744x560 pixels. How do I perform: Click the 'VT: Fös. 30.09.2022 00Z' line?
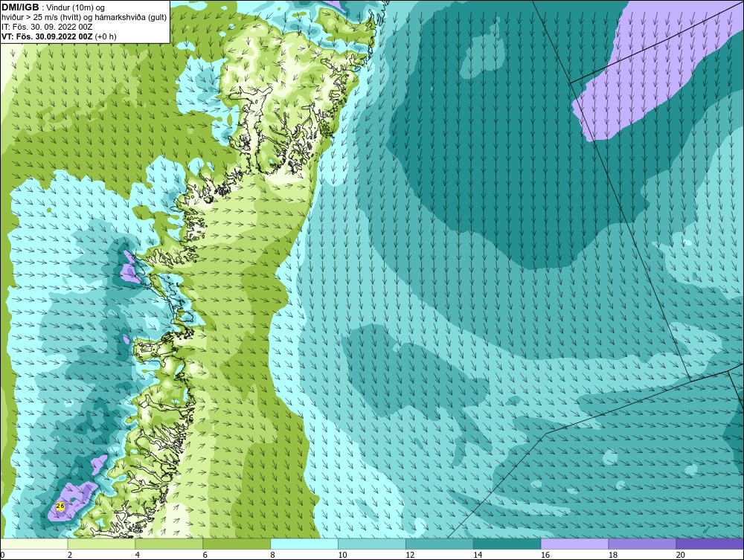coord(48,36)
